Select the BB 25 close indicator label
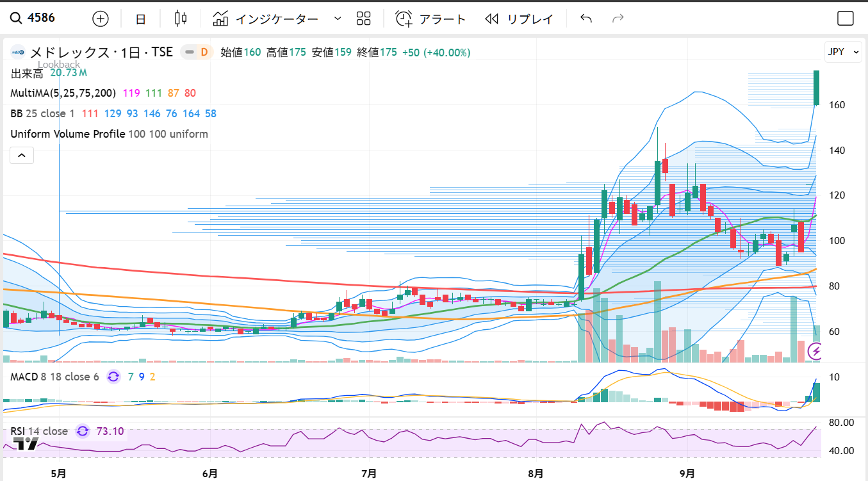This screenshot has width=868, height=481. coord(42,113)
